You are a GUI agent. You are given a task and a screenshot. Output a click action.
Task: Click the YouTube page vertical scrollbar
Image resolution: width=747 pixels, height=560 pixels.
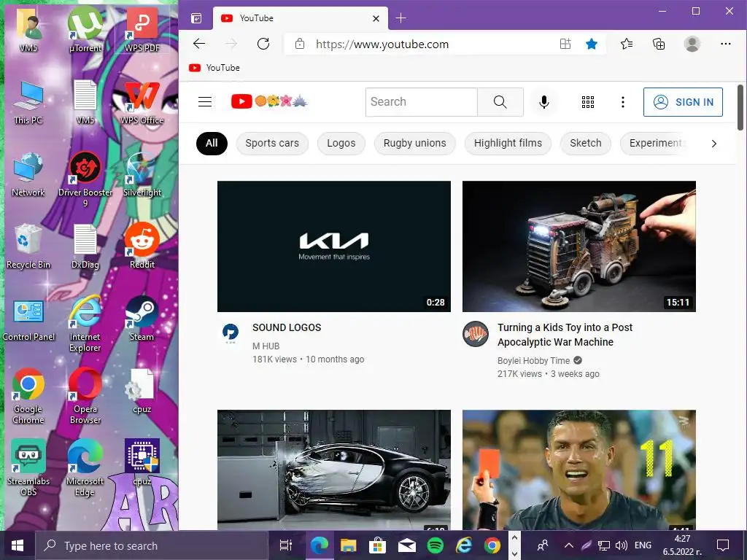[x=740, y=106]
